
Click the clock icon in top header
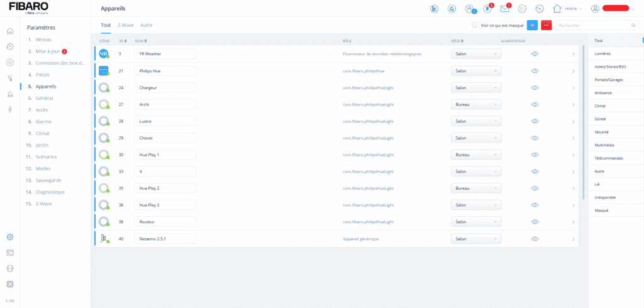tap(540, 9)
